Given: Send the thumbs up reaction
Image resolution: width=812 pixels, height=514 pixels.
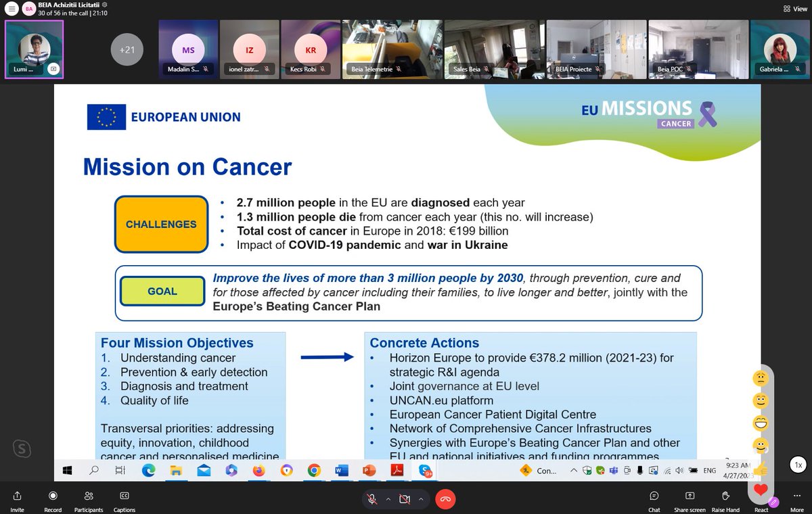Looking at the screenshot, I should pyautogui.click(x=761, y=468).
